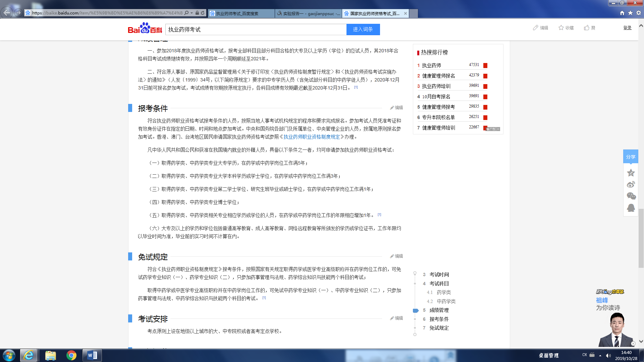Click the pencil 编辑 icon beside 报考条件

[392, 108]
